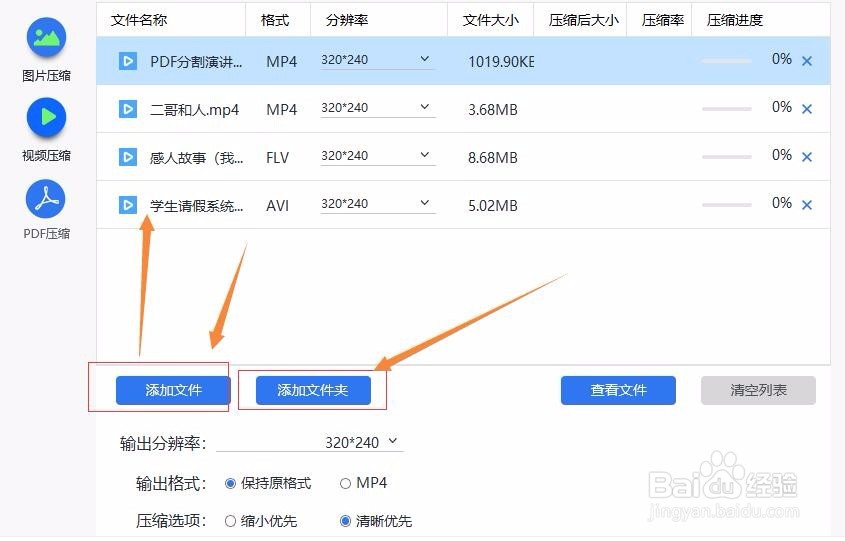The height and width of the screenshot is (541, 845).
Task: Expand resolution dropdown for 二哥和人.mp4 row
Action: pyautogui.click(x=425, y=107)
